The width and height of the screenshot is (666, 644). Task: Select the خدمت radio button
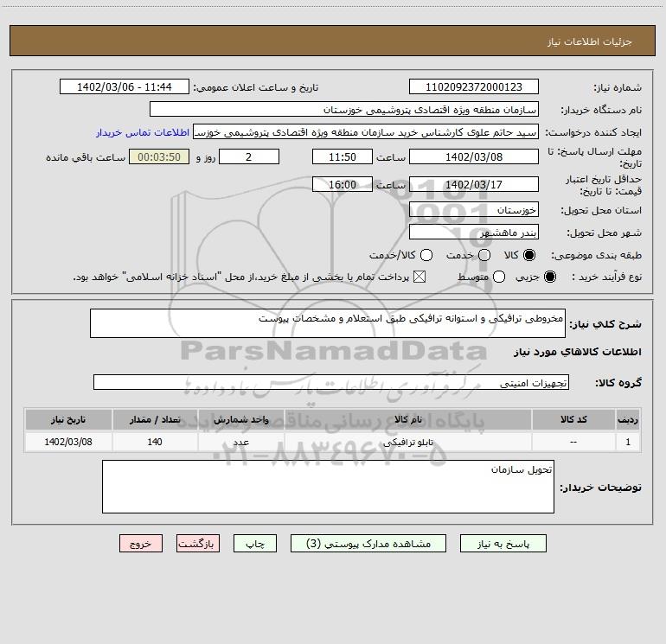[484, 255]
